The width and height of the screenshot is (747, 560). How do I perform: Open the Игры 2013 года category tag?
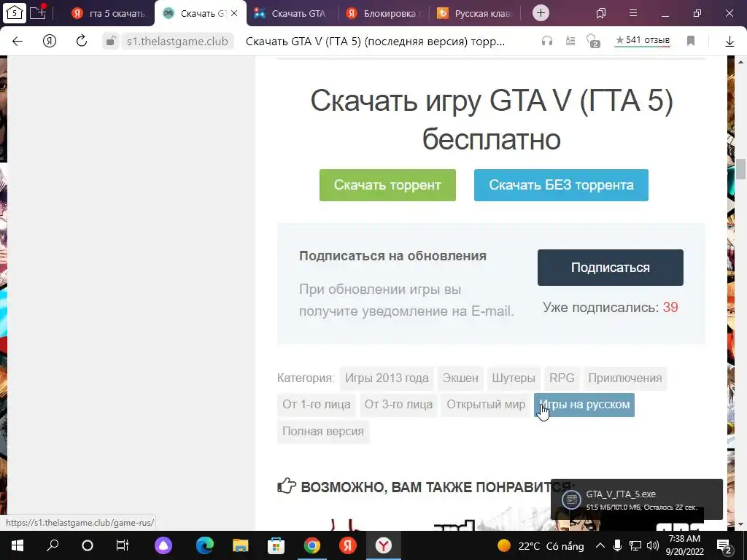387,378
